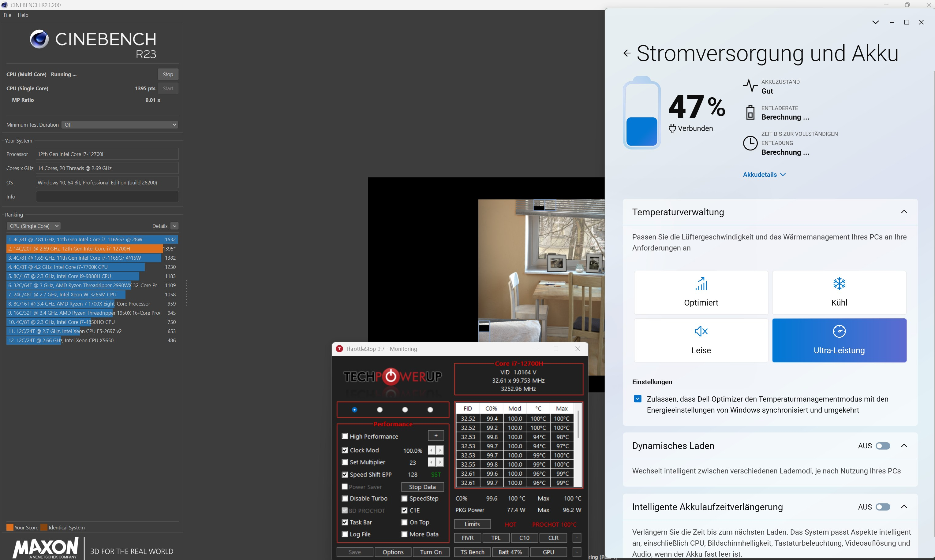Click the C10 button in ThrottleStop
This screenshot has width=935, height=560.
[x=524, y=538]
